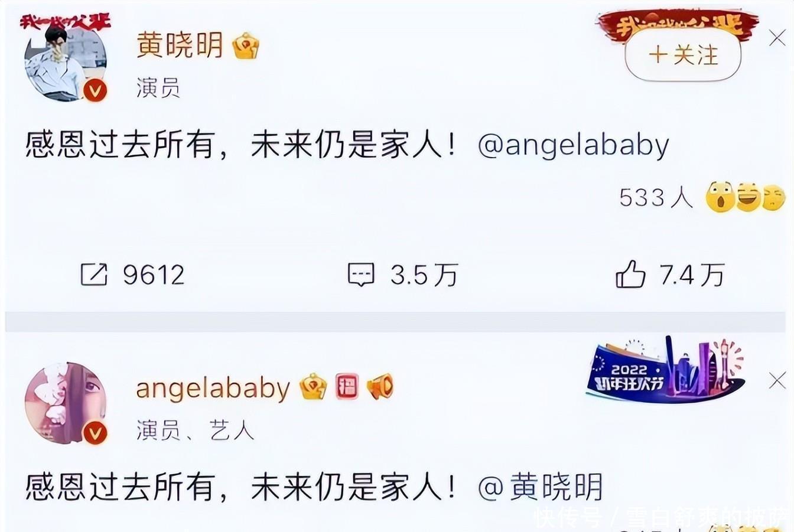Viewport: 794px width, 532px height.
Task: Click the verified badge on 黄晓明's avatar
Action: 96,90
